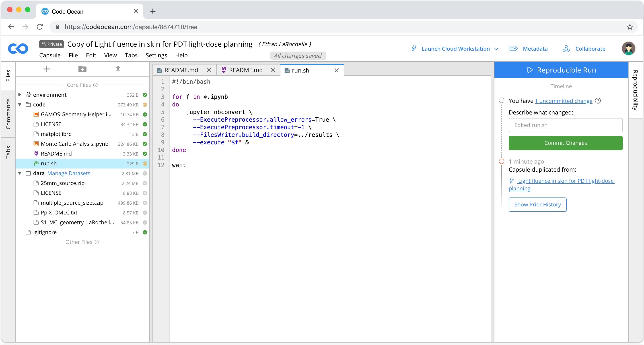Click the new folder icon

click(x=82, y=69)
